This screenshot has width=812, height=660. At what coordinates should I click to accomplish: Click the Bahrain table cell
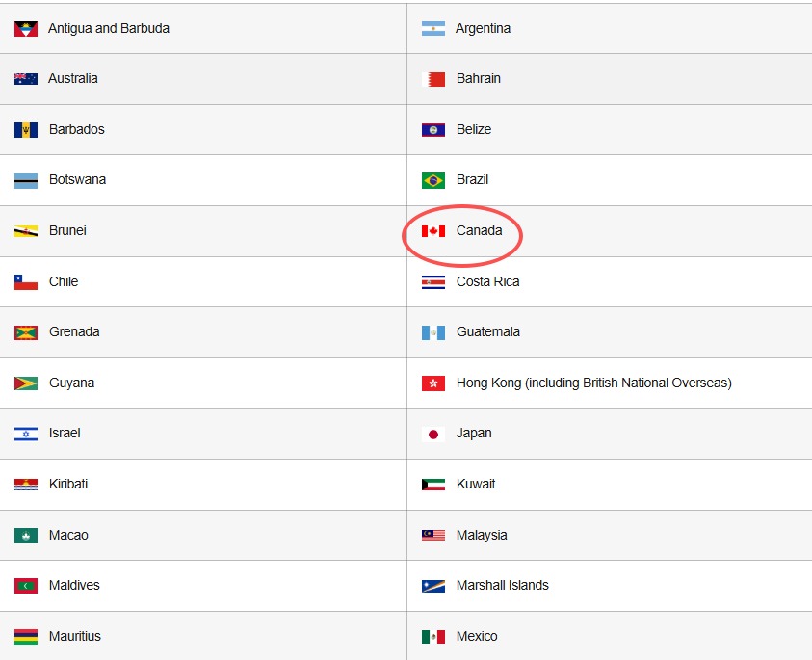coord(609,79)
